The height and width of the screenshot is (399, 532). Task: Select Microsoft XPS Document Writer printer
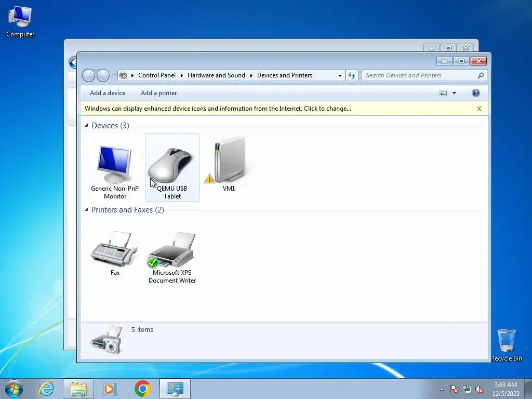click(x=172, y=257)
